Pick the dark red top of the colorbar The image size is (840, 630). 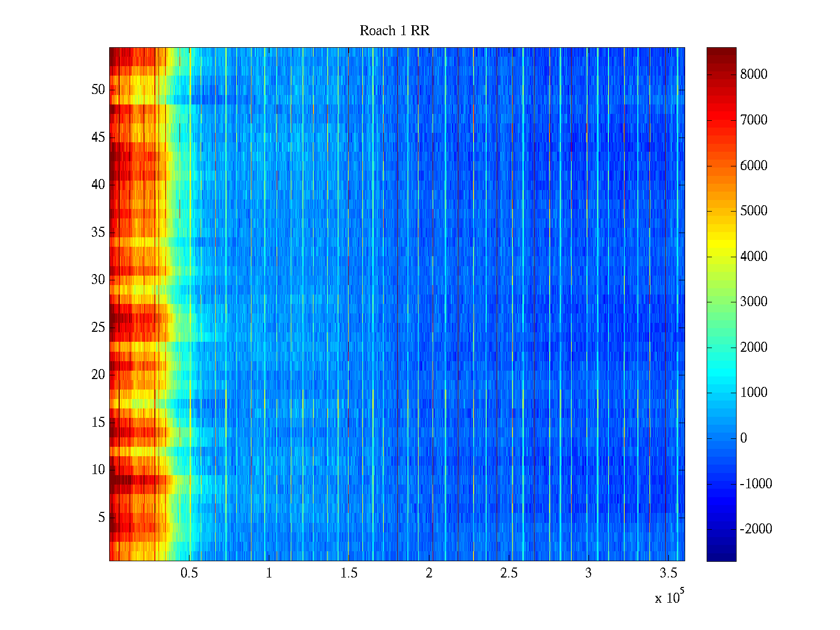point(721,52)
